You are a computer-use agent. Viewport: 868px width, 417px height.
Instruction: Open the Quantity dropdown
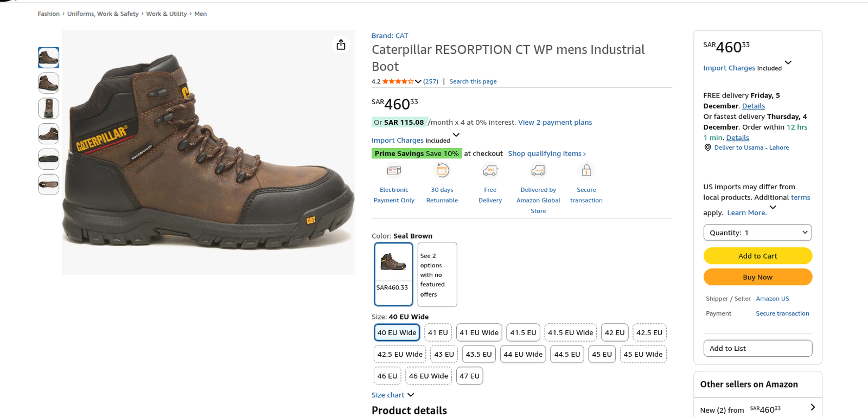[x=757, y=233]
